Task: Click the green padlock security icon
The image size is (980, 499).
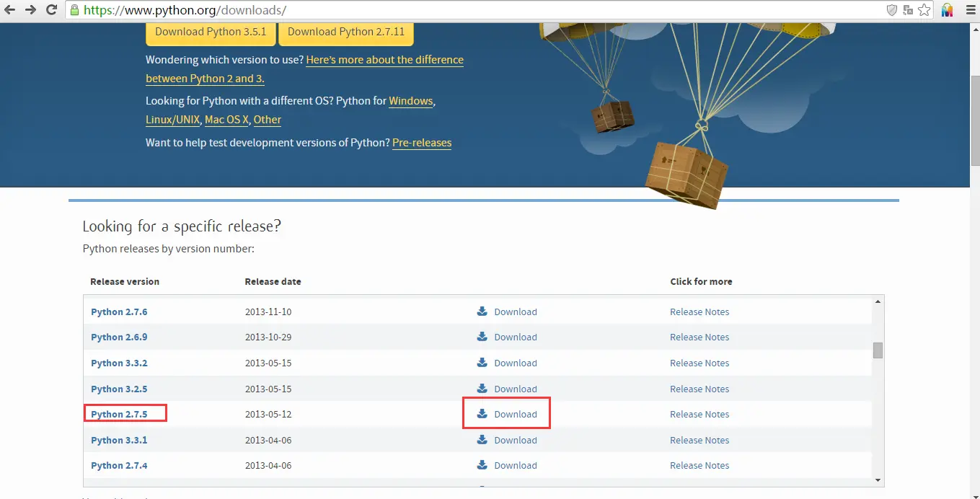Action: coord(75,10)
